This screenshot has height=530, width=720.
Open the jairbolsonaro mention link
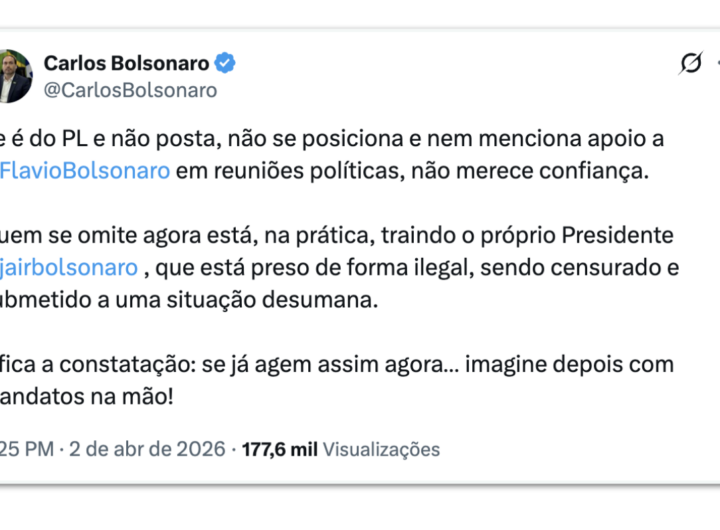(70, 268)
